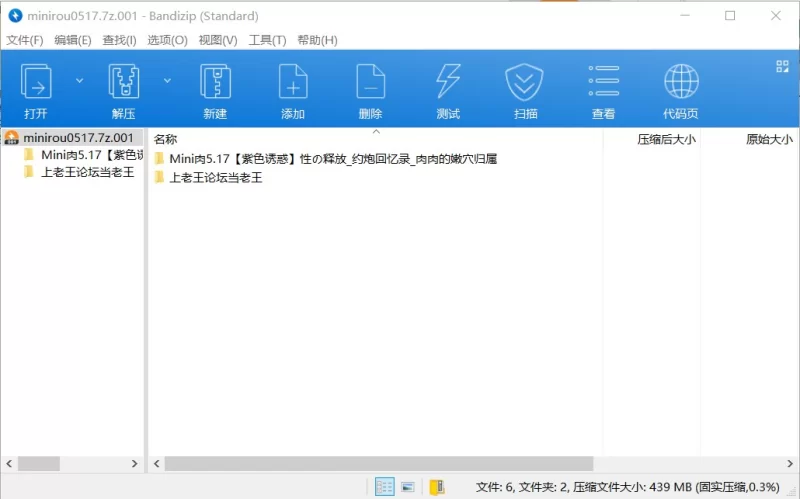Sort by the 压缩后大小 column header
Image resolution: width=800 pixels, height=499 pixels.
[666, 139]
